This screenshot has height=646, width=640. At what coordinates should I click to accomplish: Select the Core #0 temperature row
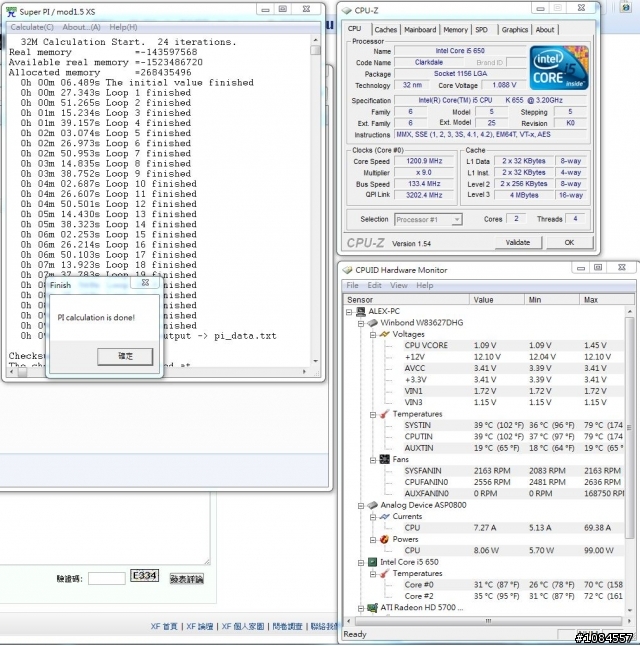513,585
